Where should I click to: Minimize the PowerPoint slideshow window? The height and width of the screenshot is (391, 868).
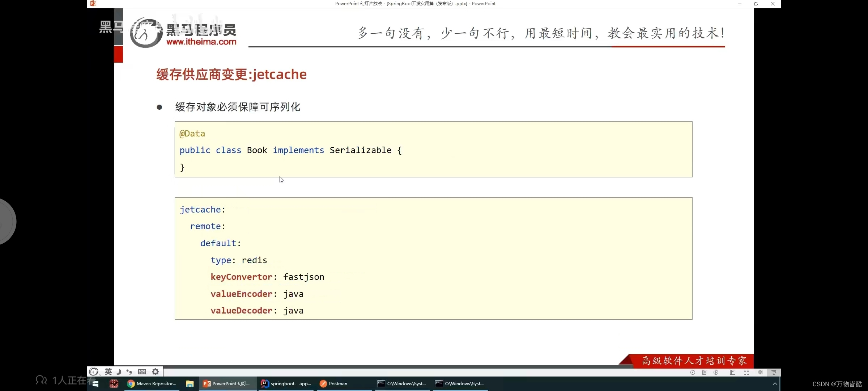pyautogui.click(x=739, y=4)
